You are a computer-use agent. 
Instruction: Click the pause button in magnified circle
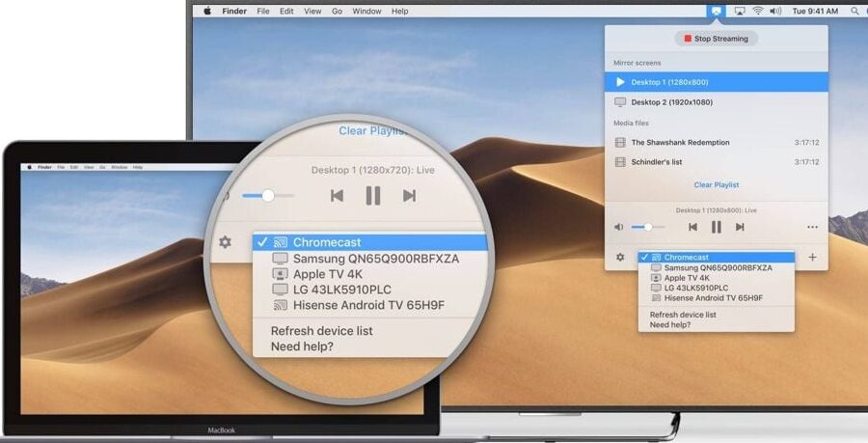click(x=373, y=196)
